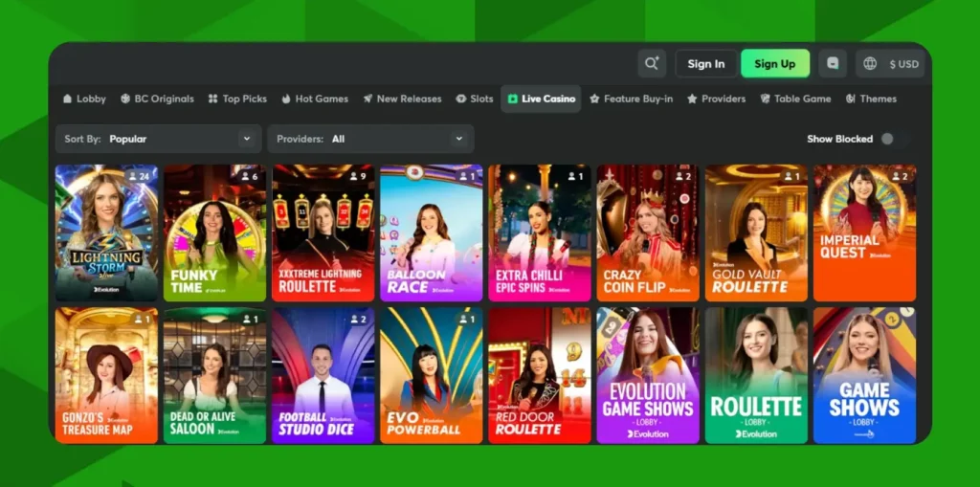The image size is (980, 487).
Task: Open the game search icon
Action: coord(652,64)
